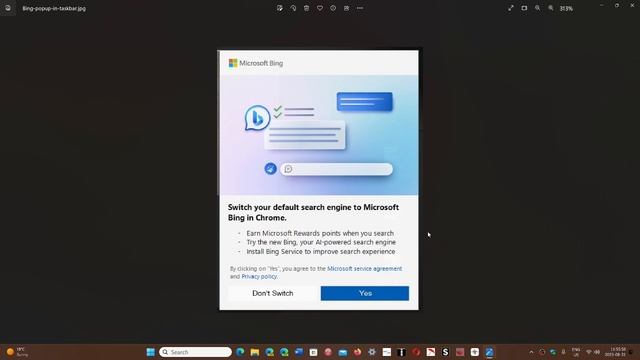This screenshot has width=640, height=360.
Task: Click the Don't Switch button in the picture
Action: pos(272,293)
